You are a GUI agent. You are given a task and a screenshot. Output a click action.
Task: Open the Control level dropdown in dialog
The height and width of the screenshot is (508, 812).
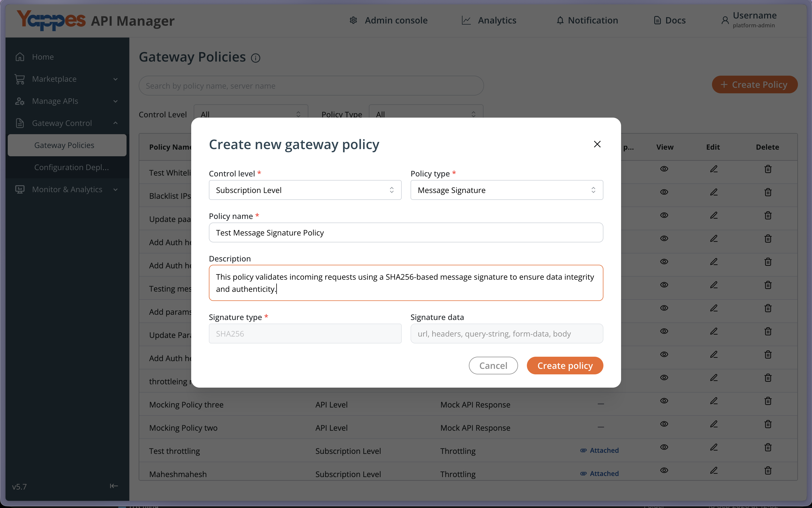(x=305, y=190)
